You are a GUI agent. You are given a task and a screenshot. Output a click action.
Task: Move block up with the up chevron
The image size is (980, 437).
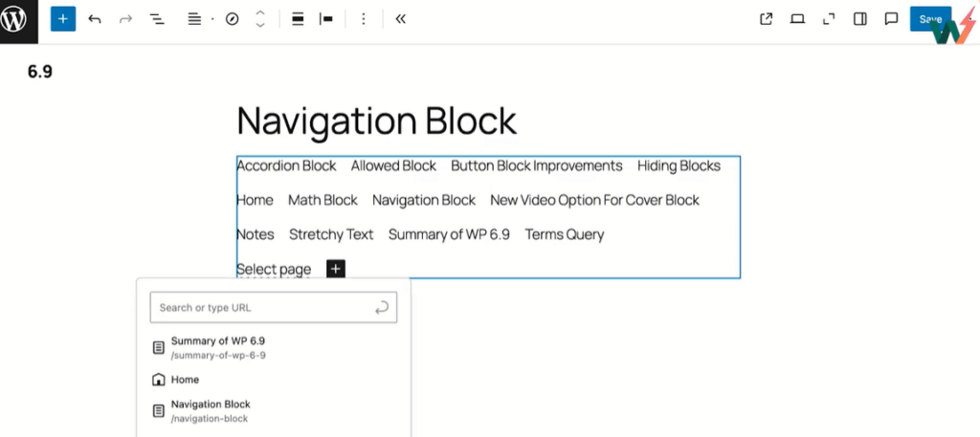tap(260, 13)
